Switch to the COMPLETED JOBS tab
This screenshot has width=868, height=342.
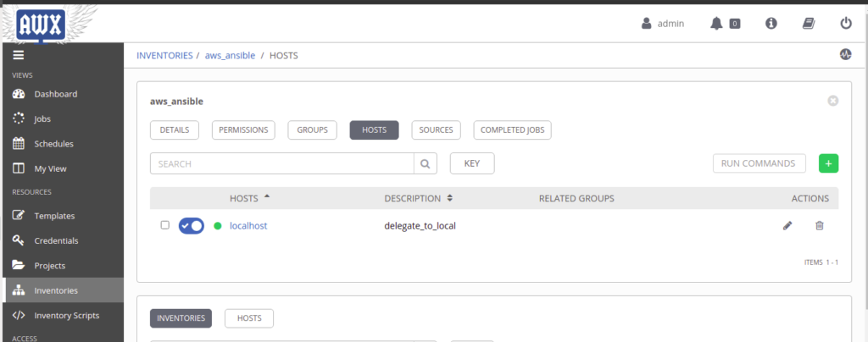tap(512, 130)
